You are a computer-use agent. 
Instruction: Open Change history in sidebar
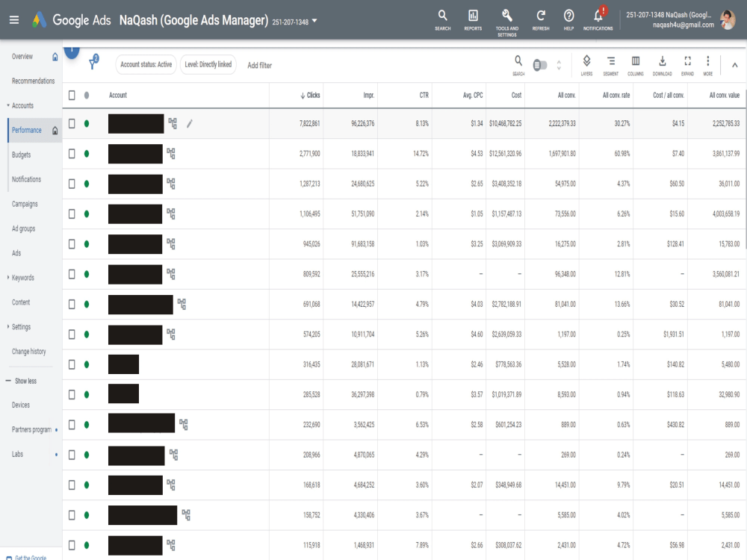pyautogui.click(x=29, y=352)
